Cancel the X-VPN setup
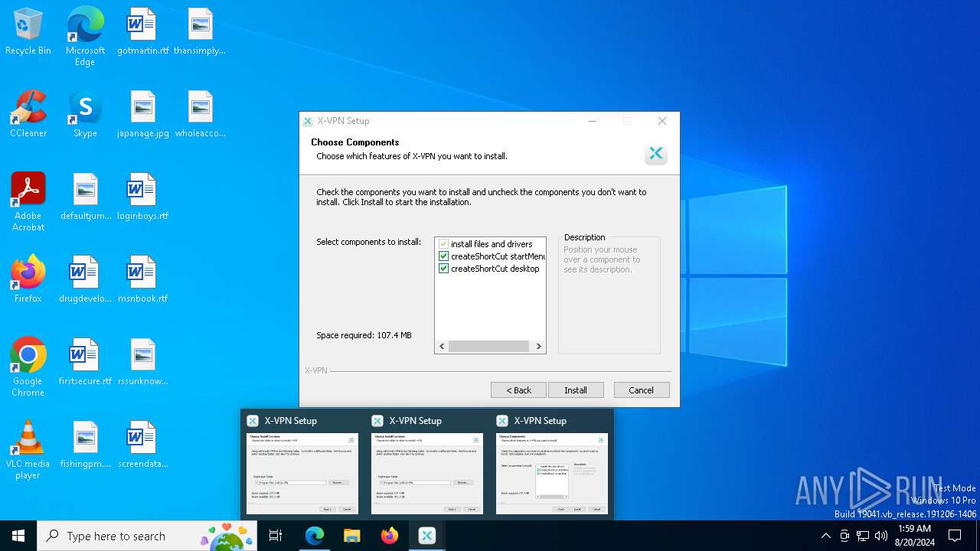This screenshot has height=551, width=980. click(642, 390)
